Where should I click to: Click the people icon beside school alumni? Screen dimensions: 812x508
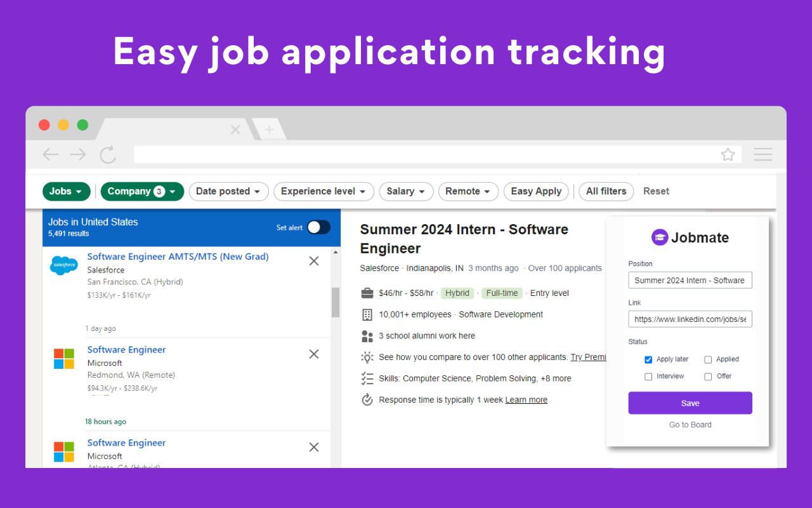pos(367,336)
